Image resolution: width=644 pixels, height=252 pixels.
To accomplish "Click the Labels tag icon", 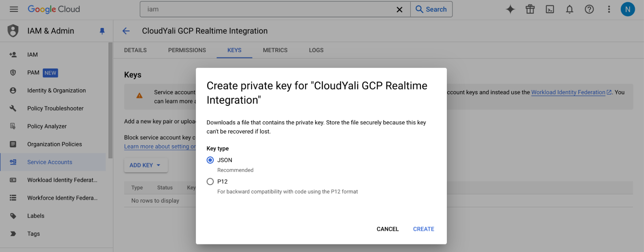I will 13,216.
